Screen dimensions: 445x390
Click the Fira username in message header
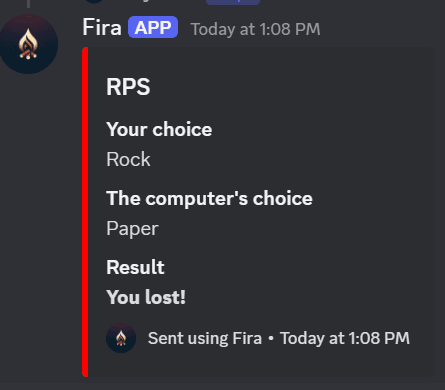102,27
